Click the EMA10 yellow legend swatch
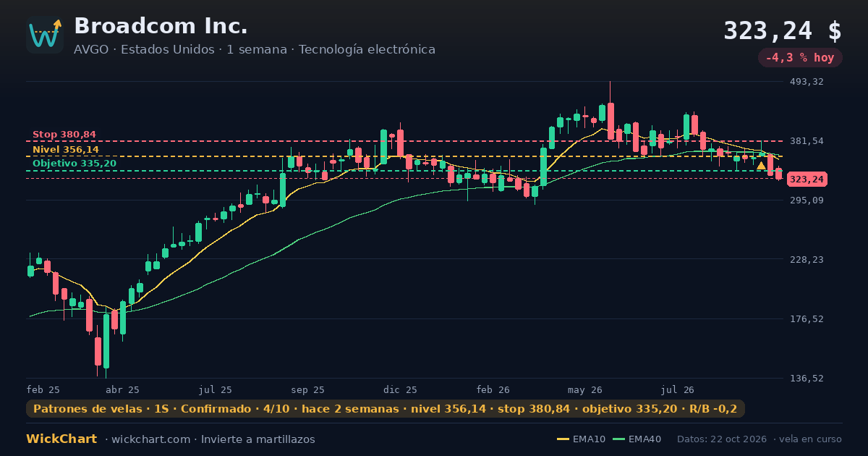 (x=563, y=439)
